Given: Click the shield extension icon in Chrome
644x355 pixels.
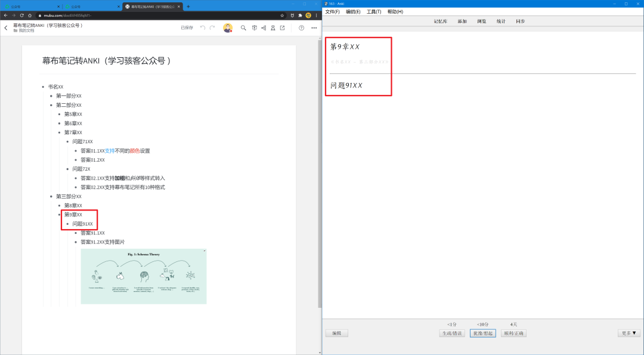Looking at the screenshot, I should tap(292, 16).
